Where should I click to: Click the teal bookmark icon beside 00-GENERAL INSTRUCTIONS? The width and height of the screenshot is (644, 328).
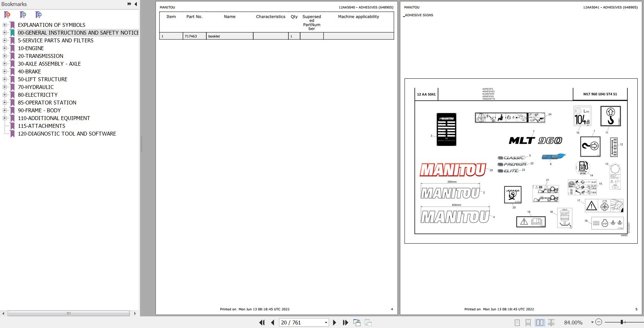(12, 33)
